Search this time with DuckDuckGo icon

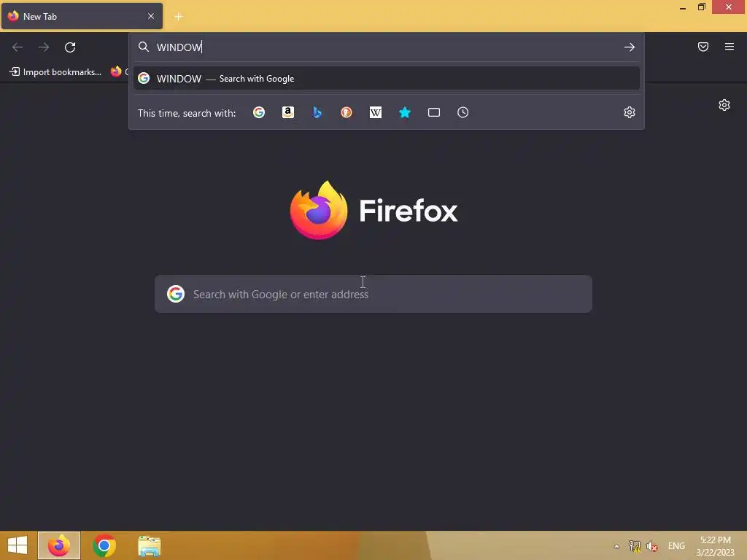click(x=347, y=112)
